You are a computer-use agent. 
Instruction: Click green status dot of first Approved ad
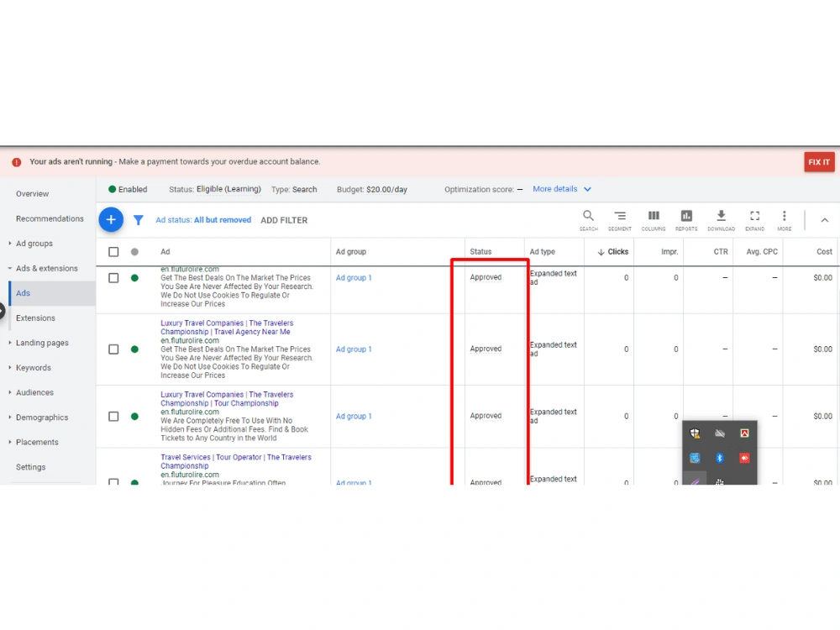(x=134, y=278)
